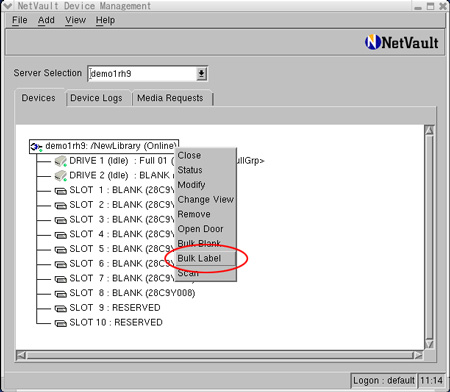Click the Server Selection label
The width and height of the screenshot is (450, 392).
[x=48, y=73]
